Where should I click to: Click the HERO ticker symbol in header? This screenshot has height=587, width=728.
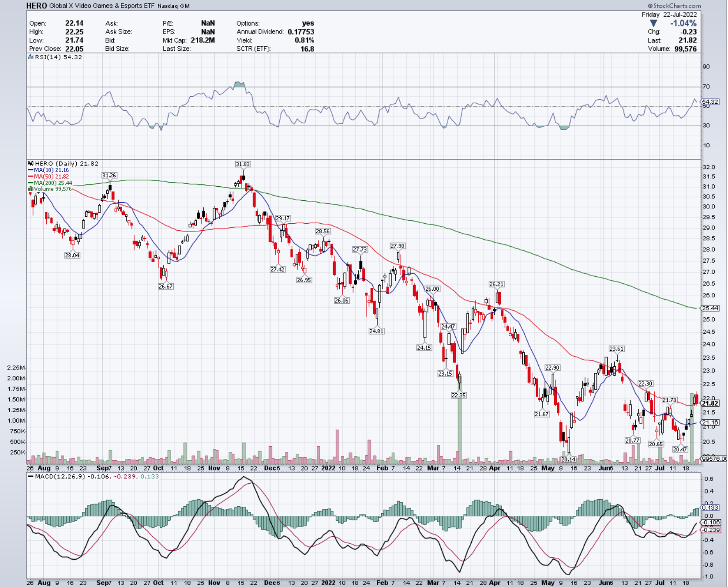(x=37, y=6)
